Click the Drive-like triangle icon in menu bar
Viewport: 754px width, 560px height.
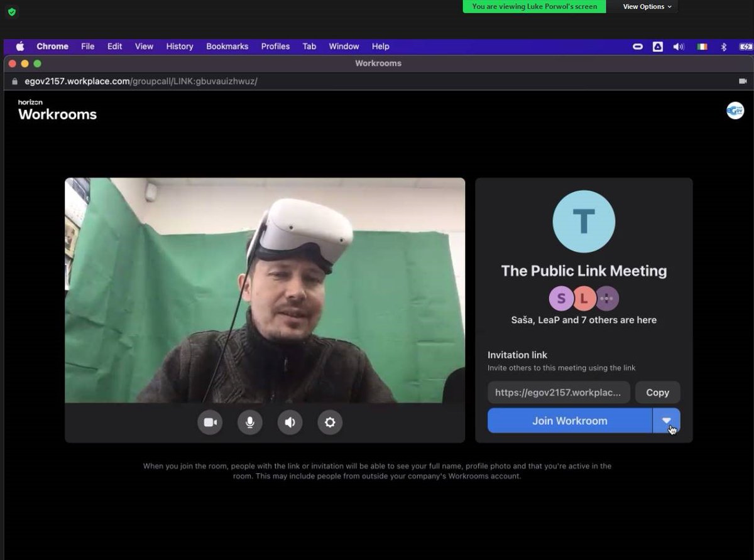pyautogui.click(x=658, y=46)
